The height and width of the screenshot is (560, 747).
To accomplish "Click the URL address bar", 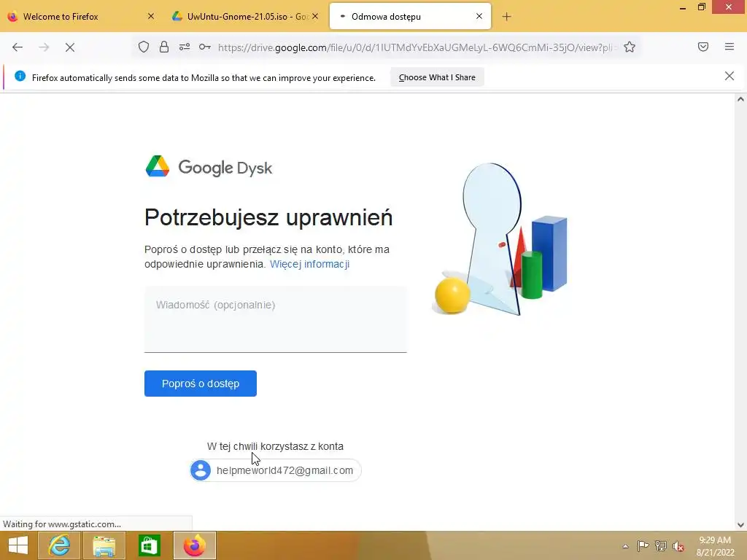I will pyautogui.click(x=417, y=47).
